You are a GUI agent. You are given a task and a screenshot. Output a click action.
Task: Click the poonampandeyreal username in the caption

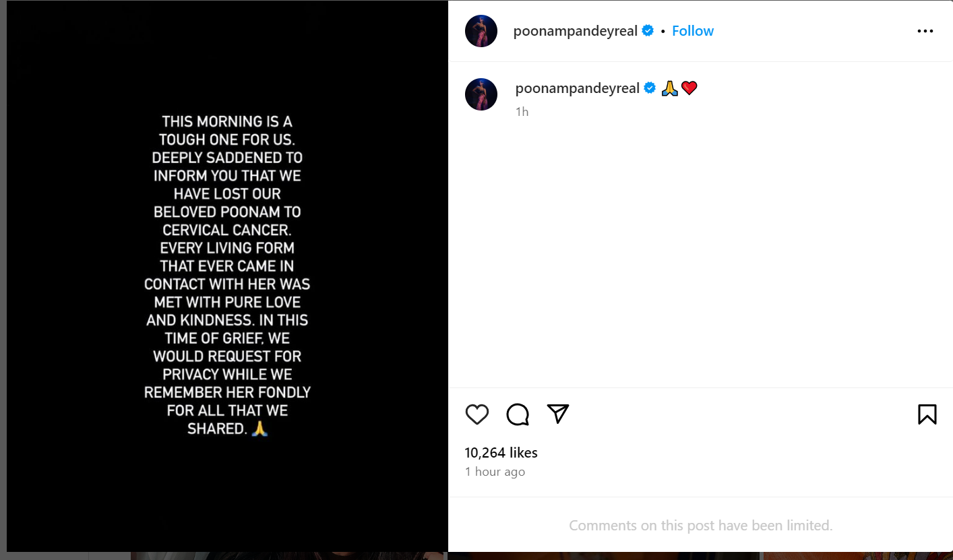point(577,88)
